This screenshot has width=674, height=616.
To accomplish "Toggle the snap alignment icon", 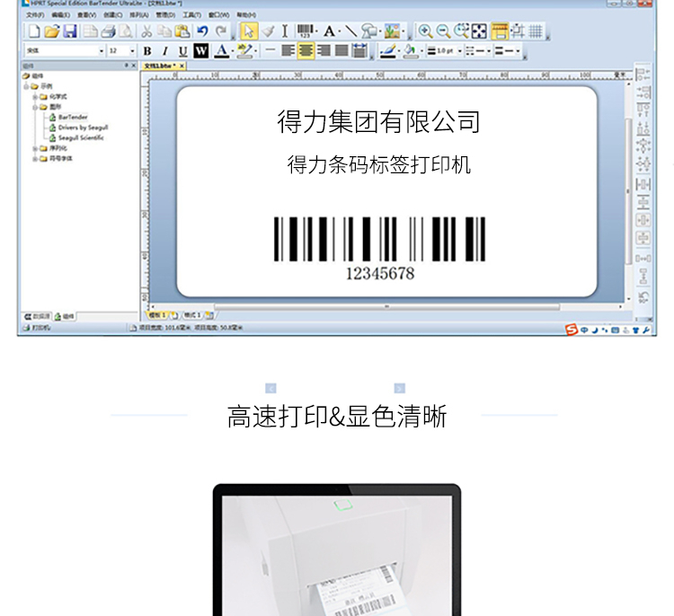I will [518, 31].
